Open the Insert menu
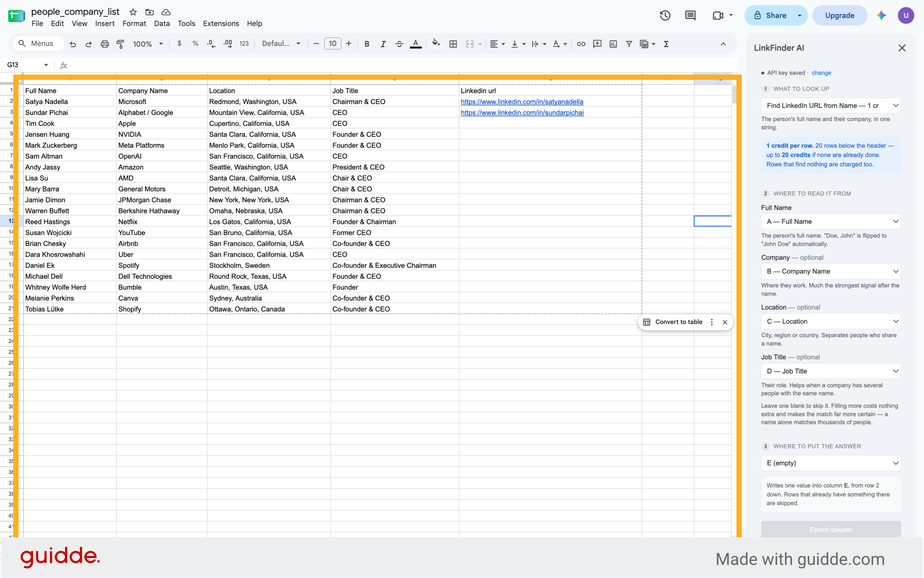The image size is (924, 578). tap(105, 23)
